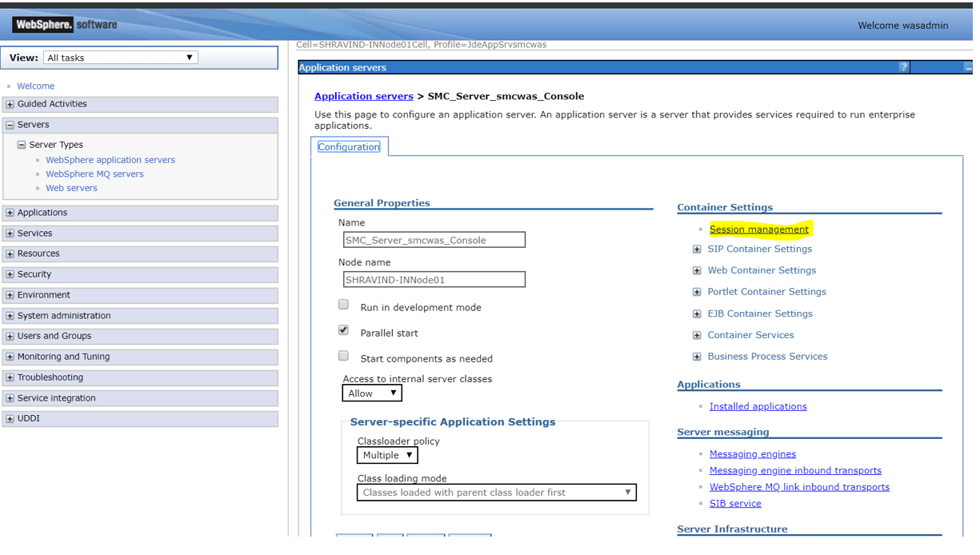The height and width of the screenshot is (555, 980).
Task: Click the Node name field
Action: 434,280
